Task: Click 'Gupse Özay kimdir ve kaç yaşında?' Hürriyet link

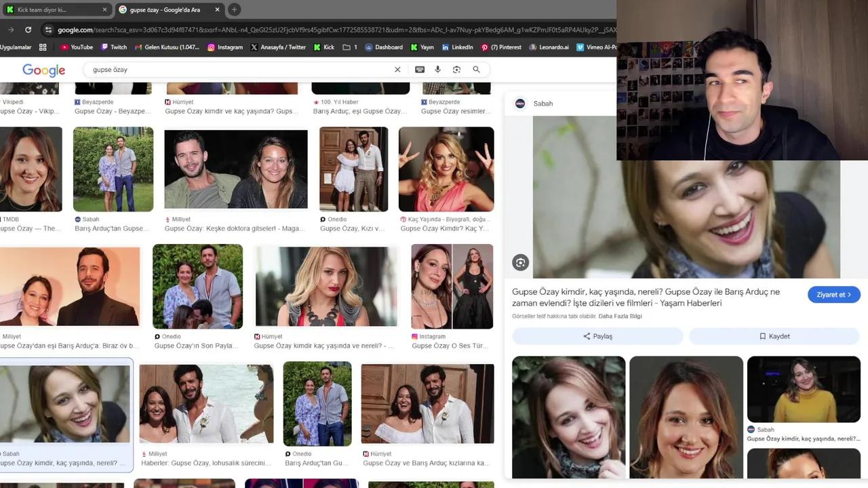Action: 232,112
